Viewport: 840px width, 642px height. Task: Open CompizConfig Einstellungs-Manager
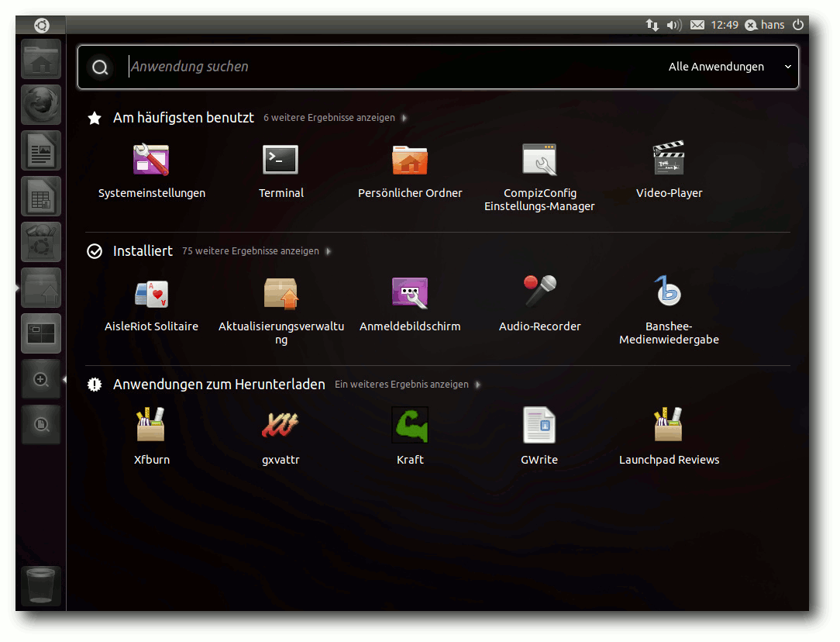point(539,177)
